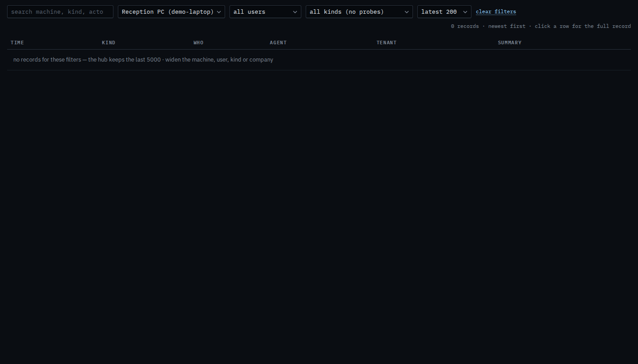
Task: Click the clear filters link
Action: tap(496, 12)
